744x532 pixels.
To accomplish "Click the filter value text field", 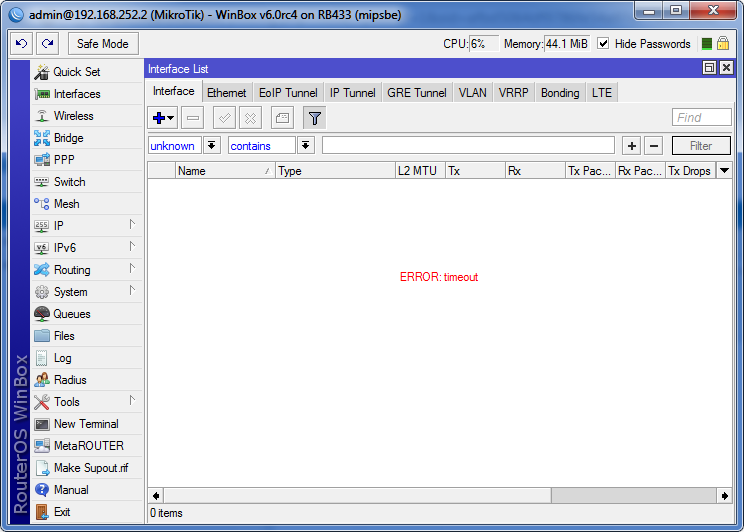I will 468,146.
